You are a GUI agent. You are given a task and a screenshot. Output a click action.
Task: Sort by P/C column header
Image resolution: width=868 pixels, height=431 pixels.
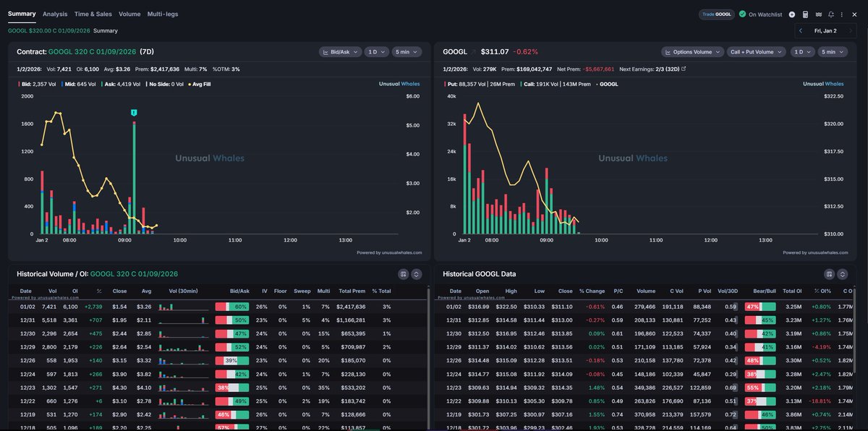pyautogui.click(x=618, y=291)
